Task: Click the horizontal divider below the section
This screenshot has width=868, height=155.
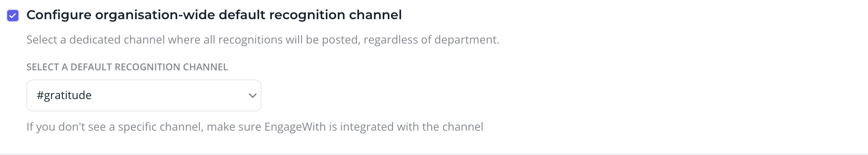Action: [434, 154]
